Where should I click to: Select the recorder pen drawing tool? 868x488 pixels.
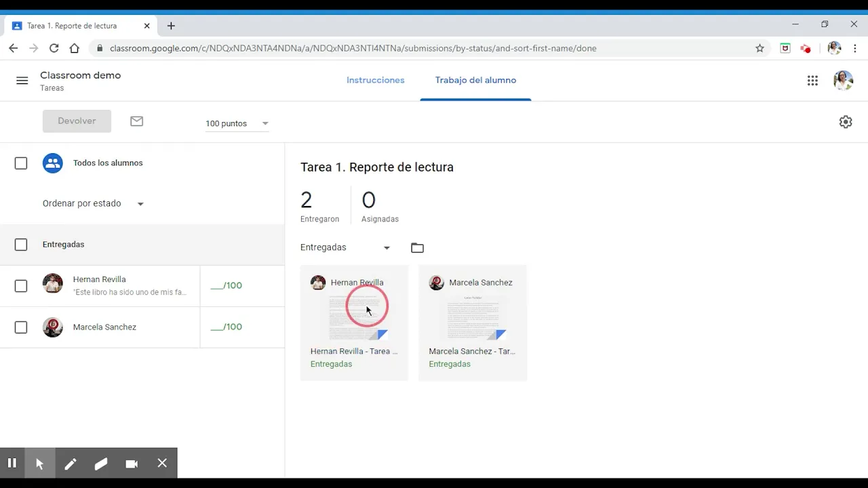(x=71, y=464)
